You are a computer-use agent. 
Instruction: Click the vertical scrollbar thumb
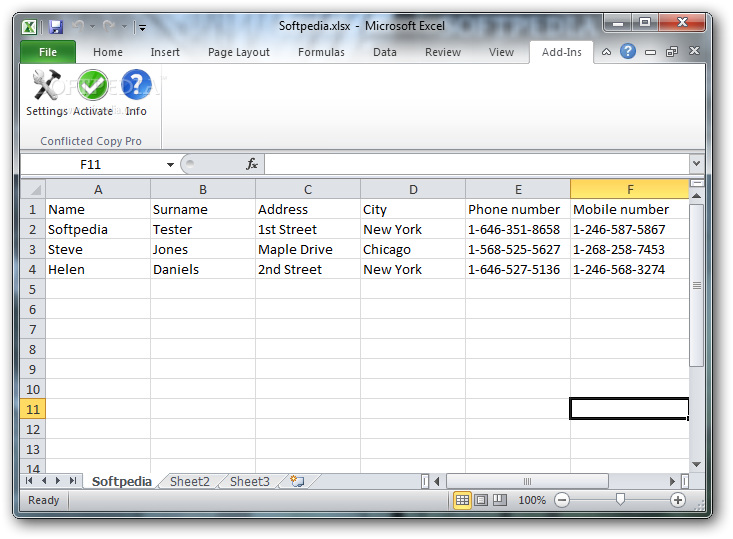(x=697, y=285)
